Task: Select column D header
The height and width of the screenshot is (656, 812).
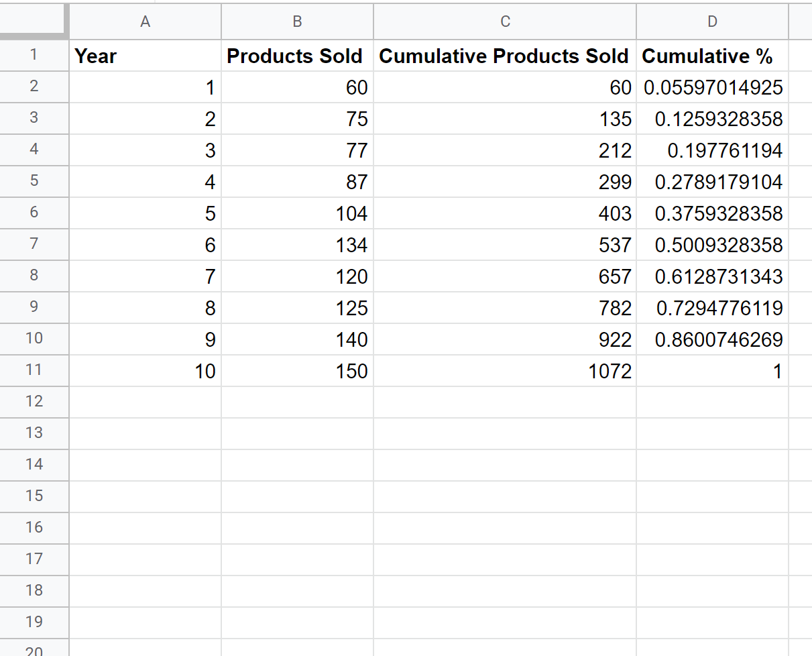Action: pyautogui.click(x=712, y=21)
